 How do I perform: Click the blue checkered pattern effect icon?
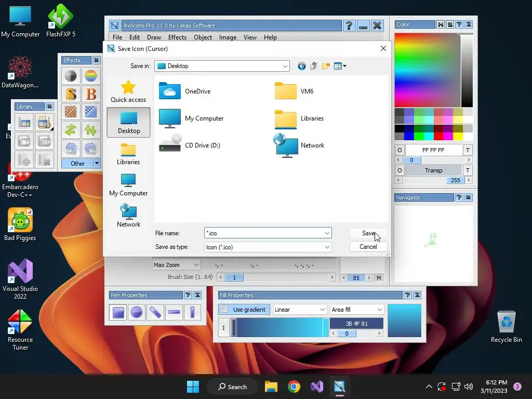[x=90, y=112]
